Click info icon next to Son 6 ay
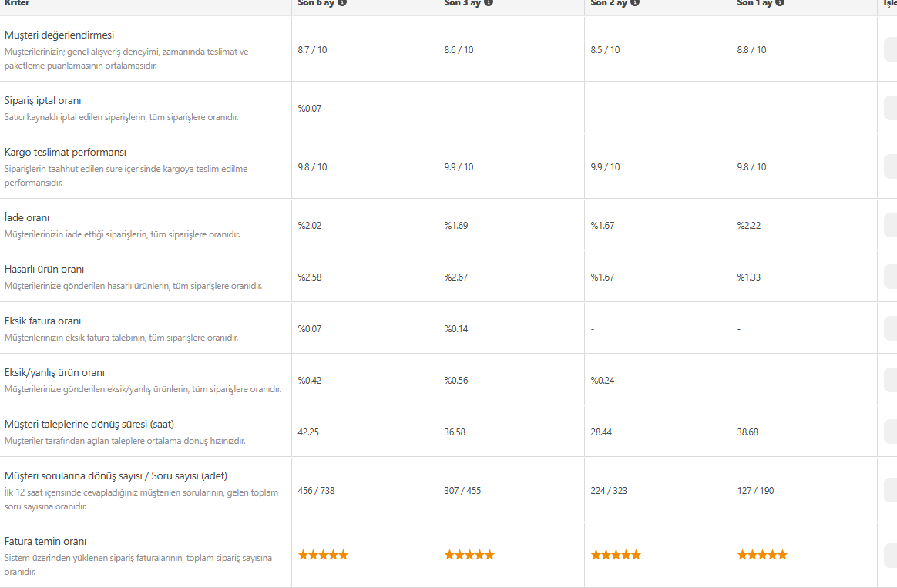 pyautogui.click(x=342, y=3)
